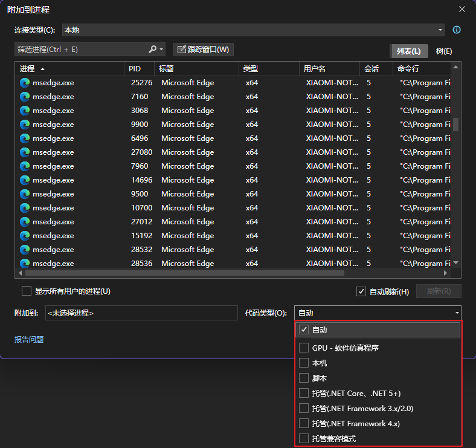Click the Edge icon for PID 28532
Screen dimensions: 476x448
click(x=25, y=250)
